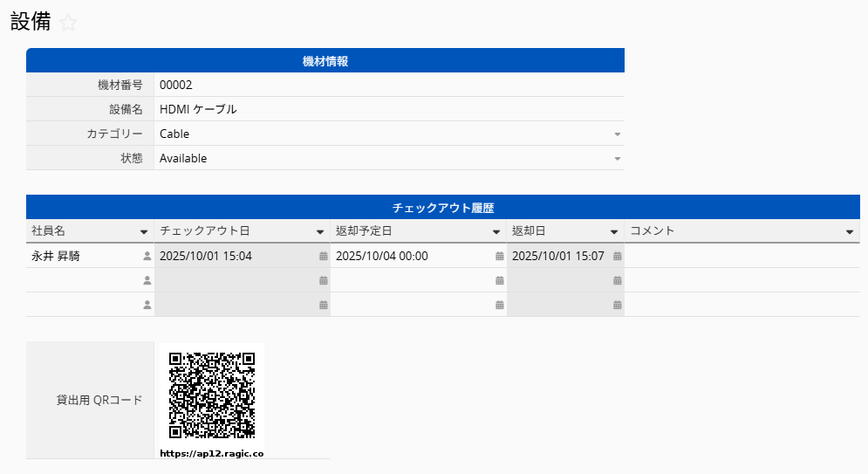The height and width of the screenshot is (474, 868).
Task: Click user picker icon in second 社員名 row
Action: tap(147, 280)
